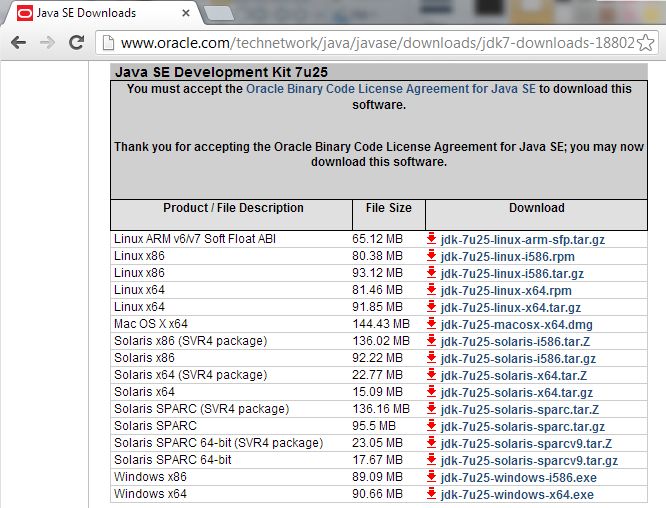Screen dimensions: 666x508
Task: Download jdk-7u25-solaris-x64.tar.gz link
Action: (x=517, y=392)
